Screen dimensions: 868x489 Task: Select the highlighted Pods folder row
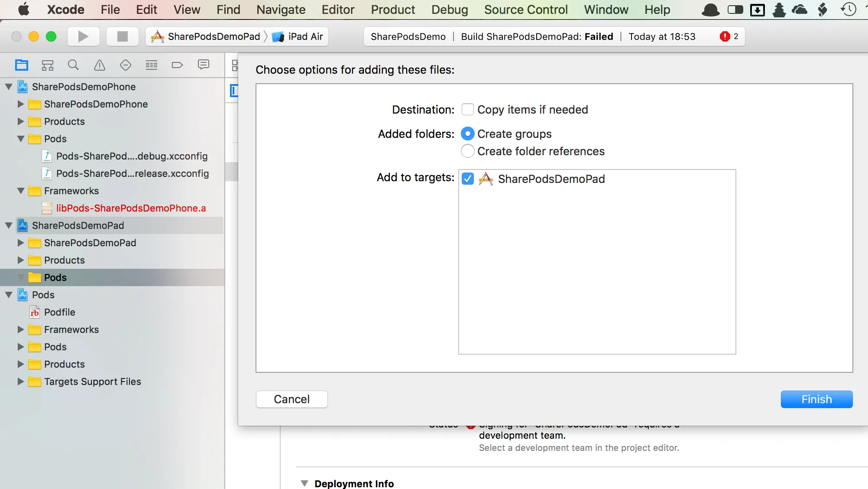click(x=112, y=277)
